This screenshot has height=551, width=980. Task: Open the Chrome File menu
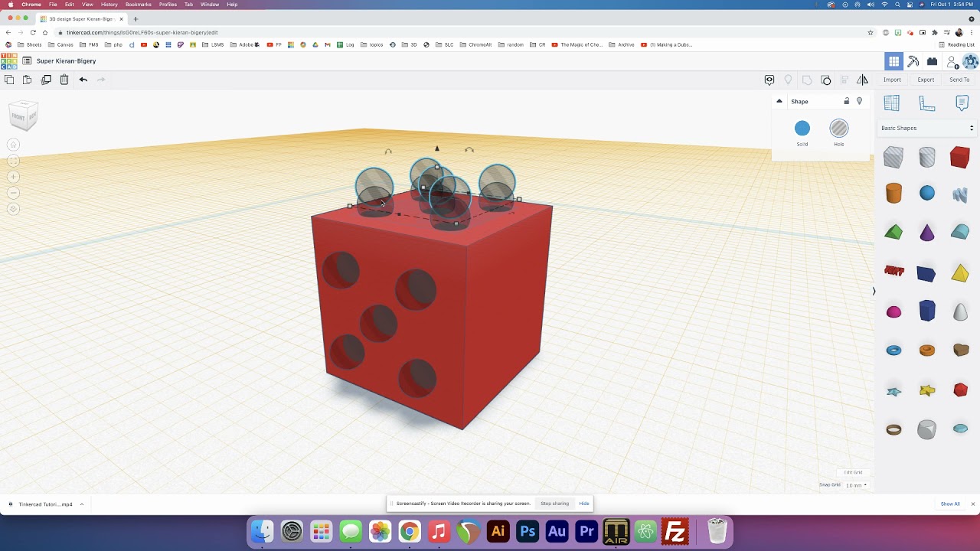click(x=53, y=5)
